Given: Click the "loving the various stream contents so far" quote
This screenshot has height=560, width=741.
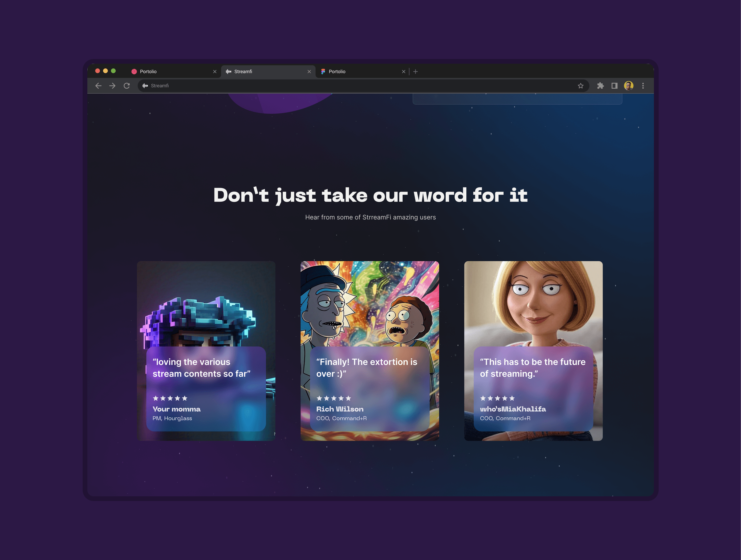Looking at the screenshot, I should point(202,368).
